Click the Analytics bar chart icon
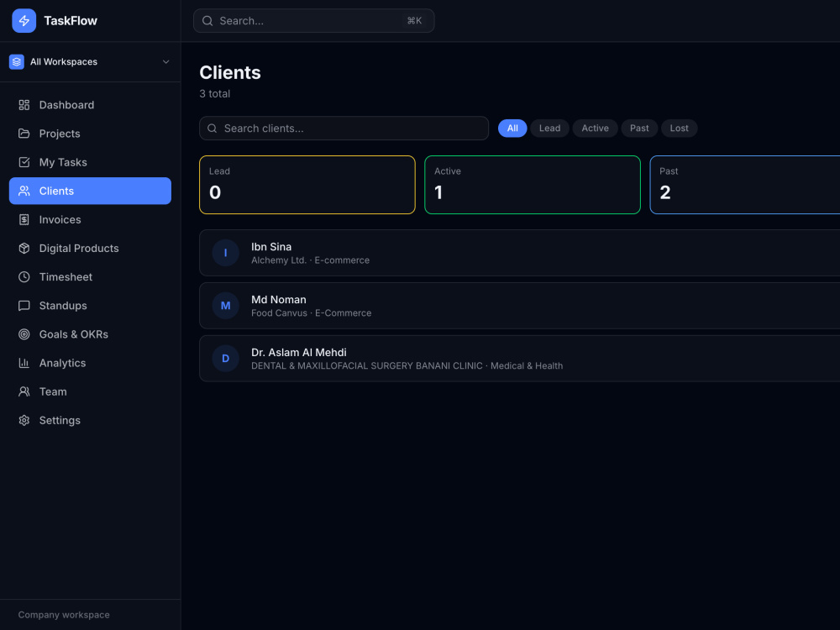 tap(24, 363)
